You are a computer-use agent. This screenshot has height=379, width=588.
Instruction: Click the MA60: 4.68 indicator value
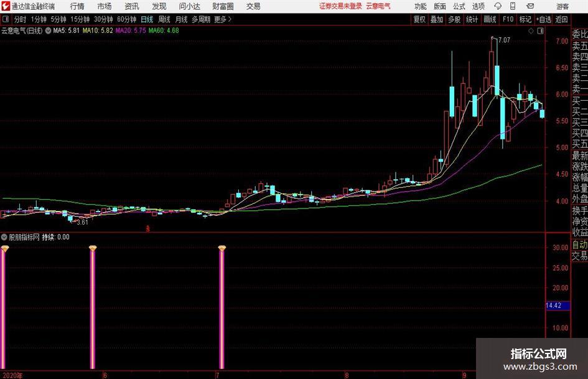click(164, 30)
